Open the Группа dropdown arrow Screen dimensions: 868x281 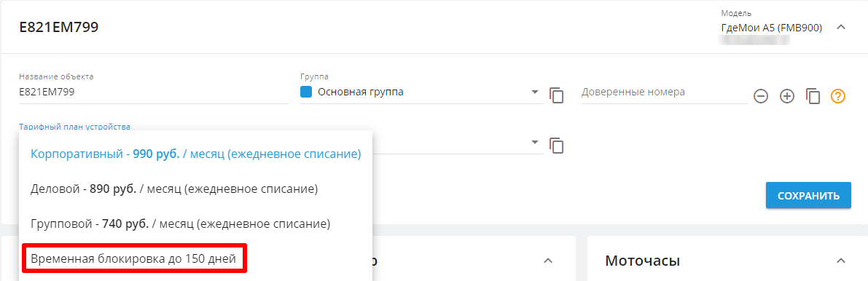[535, 92]
